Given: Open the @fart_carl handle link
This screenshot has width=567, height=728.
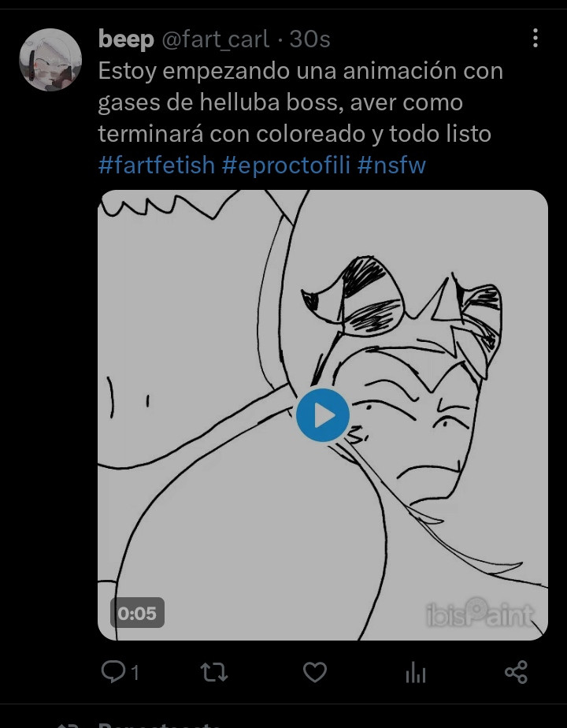Looking at the screenshot, I should pyautogui.click(x=215, y=39).
